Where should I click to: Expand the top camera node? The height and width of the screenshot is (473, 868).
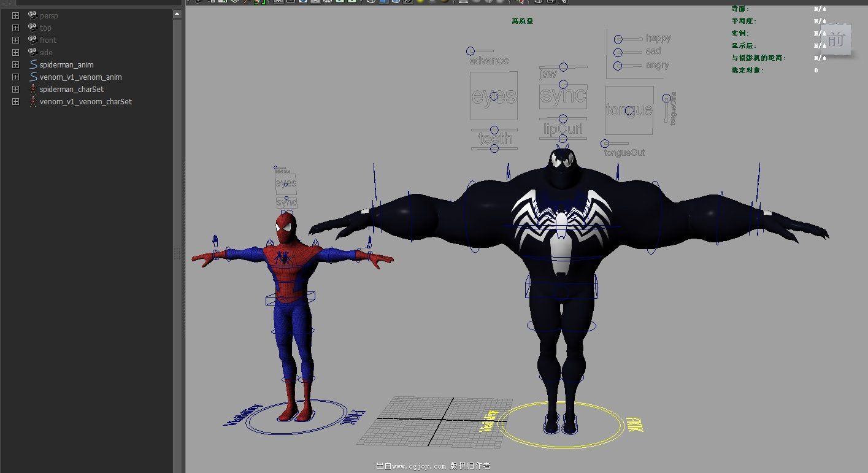pos(15,28)
